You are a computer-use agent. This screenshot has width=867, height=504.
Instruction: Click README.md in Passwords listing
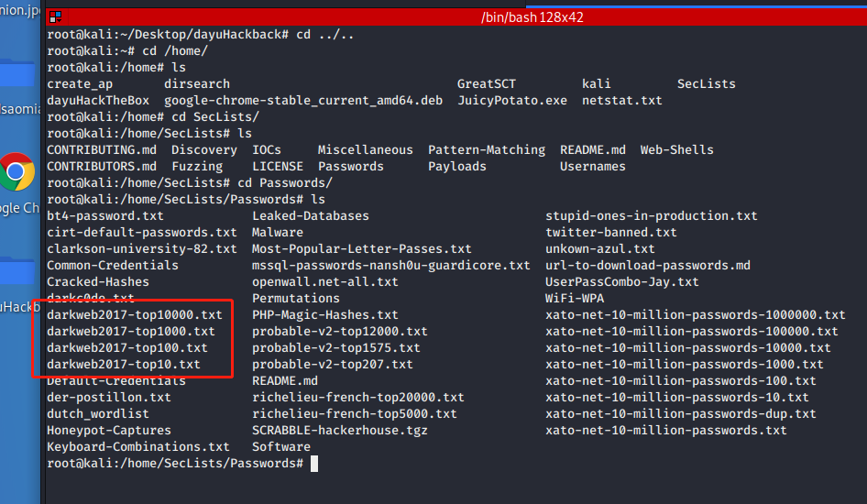[x=285, y=381]
